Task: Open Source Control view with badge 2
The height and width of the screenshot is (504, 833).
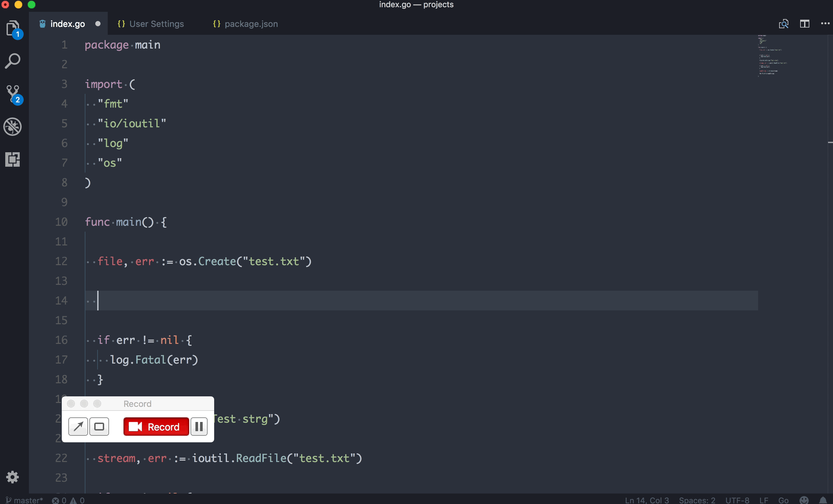Action: click(x=13, y=94)
